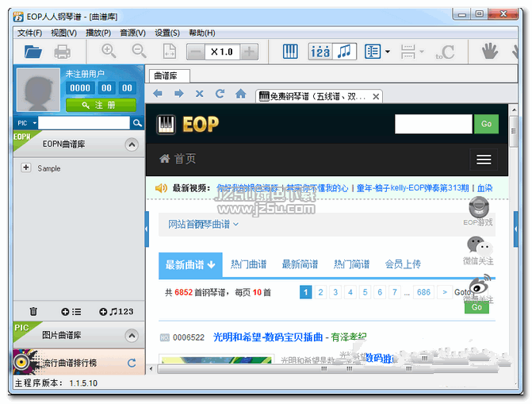Refresh the 流行曲谱排行榜 ranking

132,363
